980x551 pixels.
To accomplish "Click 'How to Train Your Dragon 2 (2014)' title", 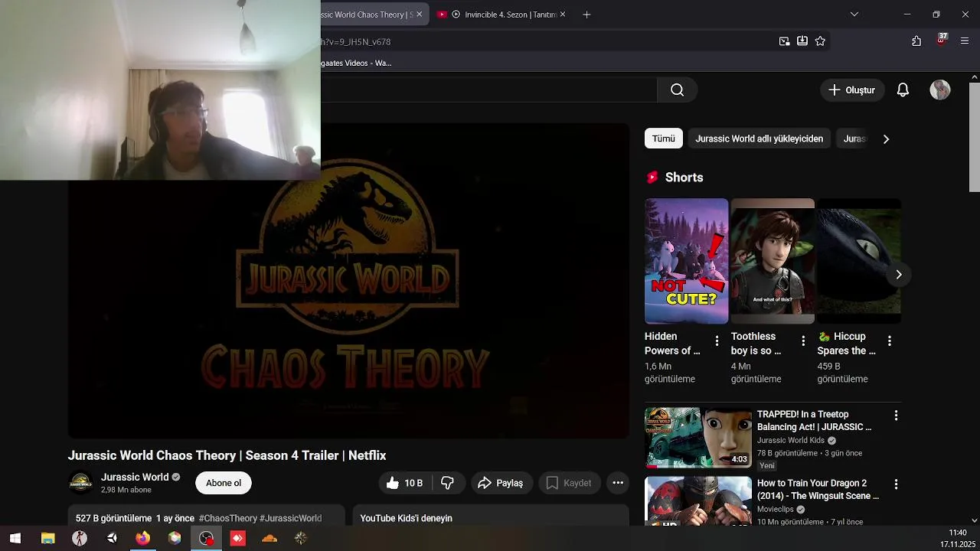I will [x=818, y=490].
